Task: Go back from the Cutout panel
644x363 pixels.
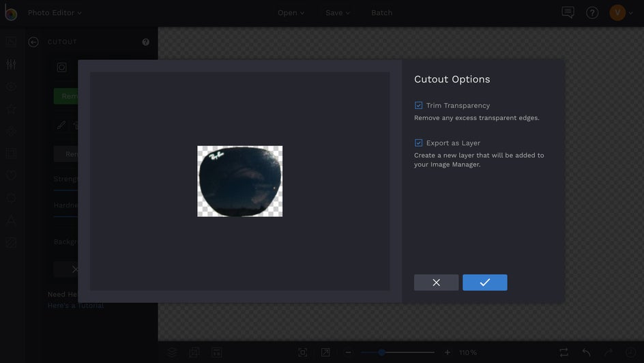Action: [33, 42]
